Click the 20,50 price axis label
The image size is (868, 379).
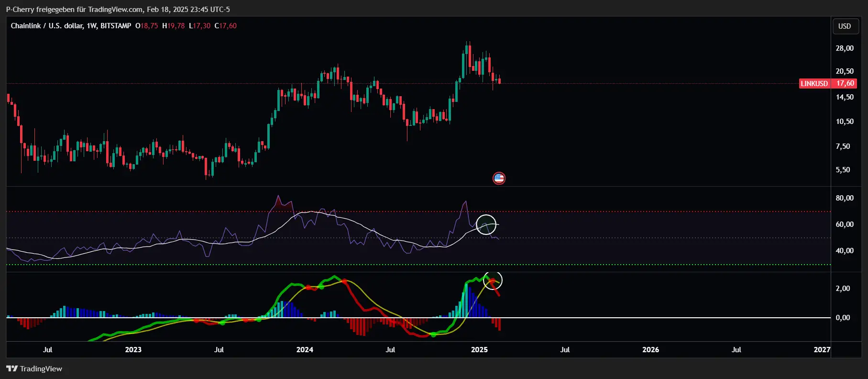[845, 71]
